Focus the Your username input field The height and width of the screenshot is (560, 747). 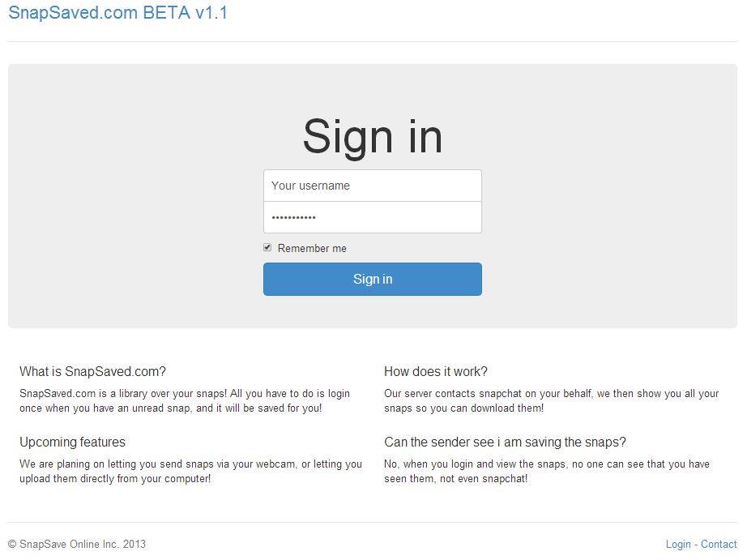[372, 186]
